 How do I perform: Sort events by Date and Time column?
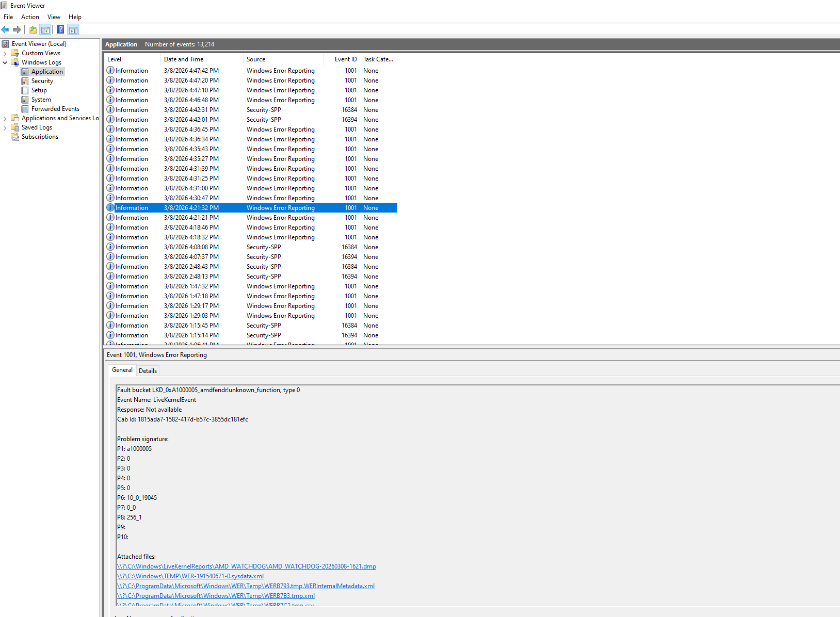click(x=184, y=59)
